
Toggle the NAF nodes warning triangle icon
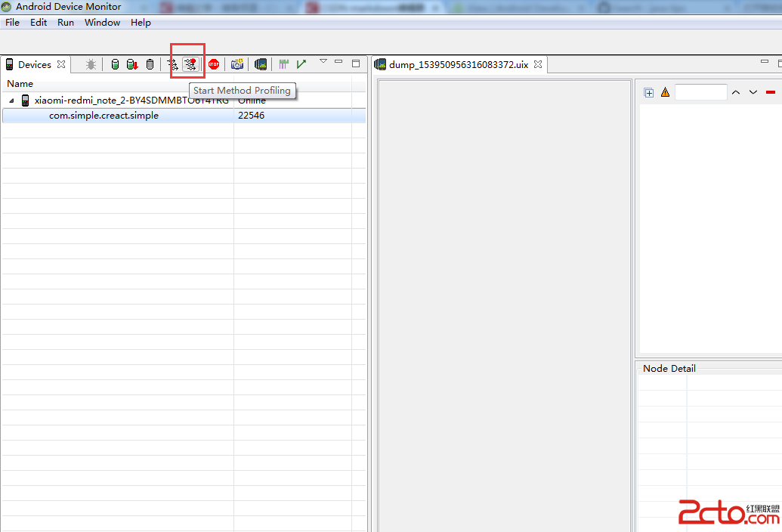coord(665,91)
